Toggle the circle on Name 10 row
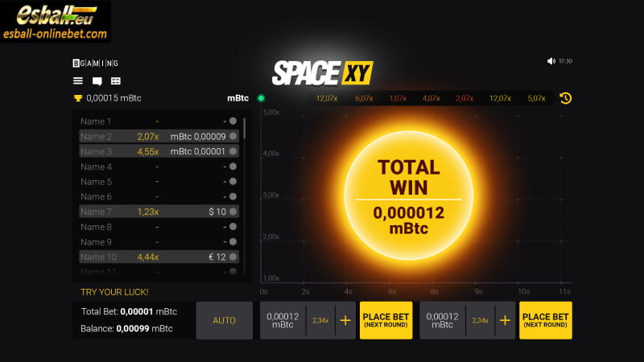This screenshot has width=644, height=362. pos(233,257)
